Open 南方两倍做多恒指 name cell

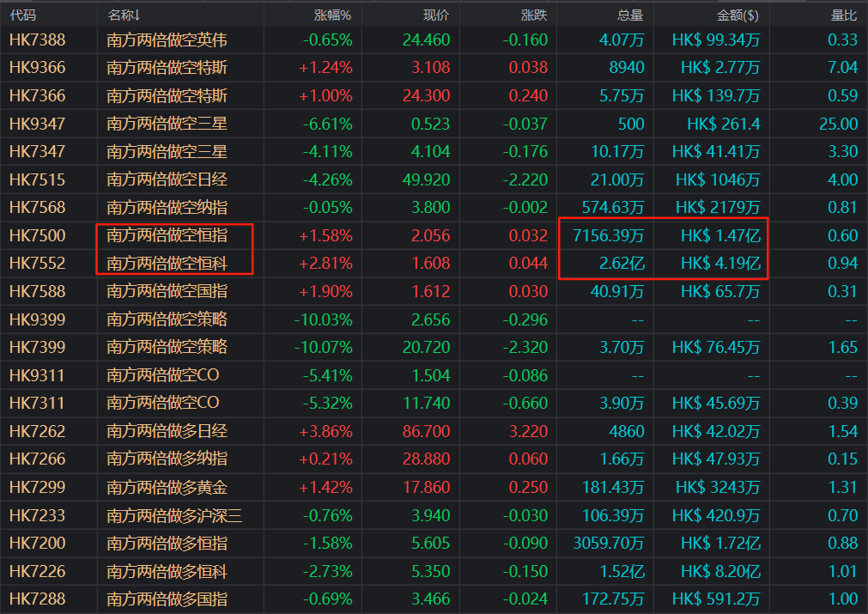point(167,543)
